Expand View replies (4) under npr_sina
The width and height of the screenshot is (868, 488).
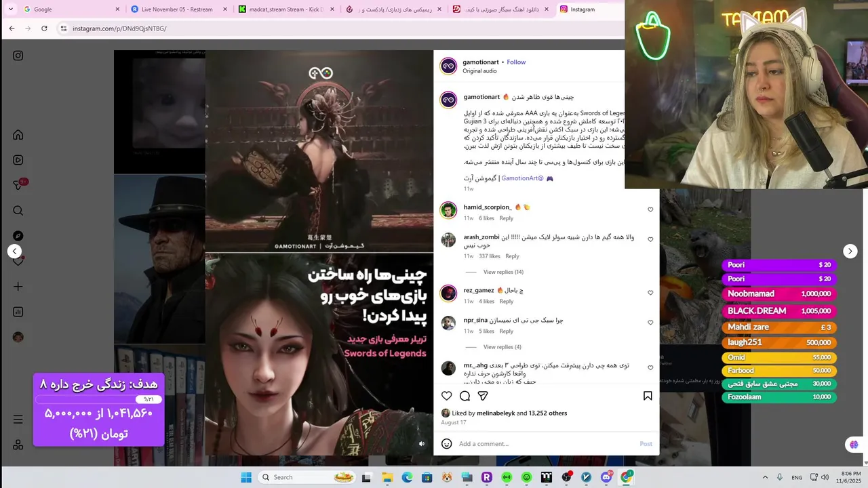[502, 347]
